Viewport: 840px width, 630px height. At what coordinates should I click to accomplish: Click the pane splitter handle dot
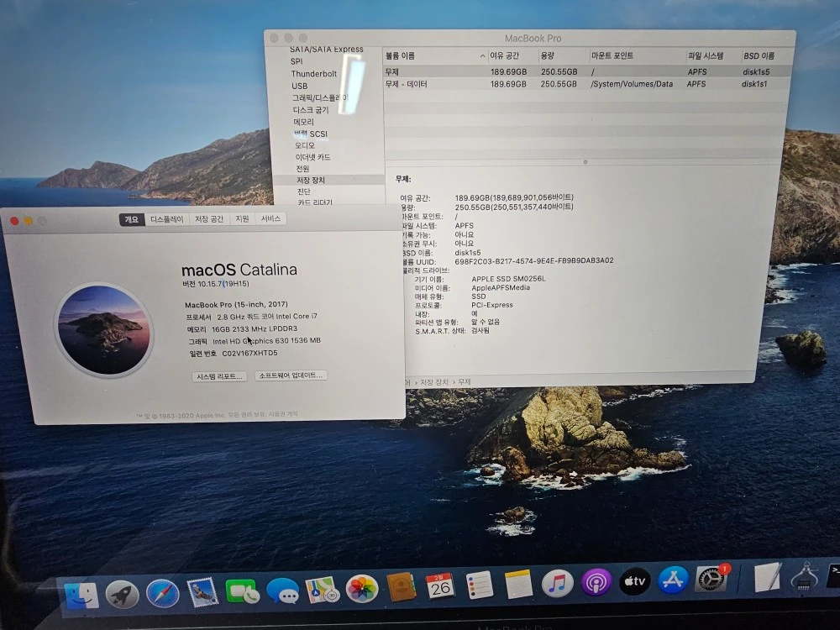pyautogui.click(x=585, y=162)
